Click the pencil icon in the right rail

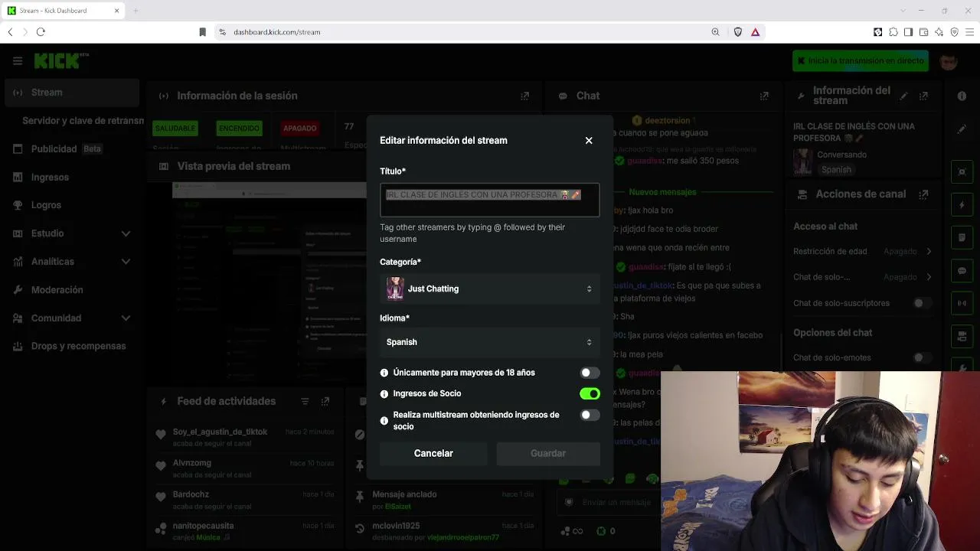(962, 130)
